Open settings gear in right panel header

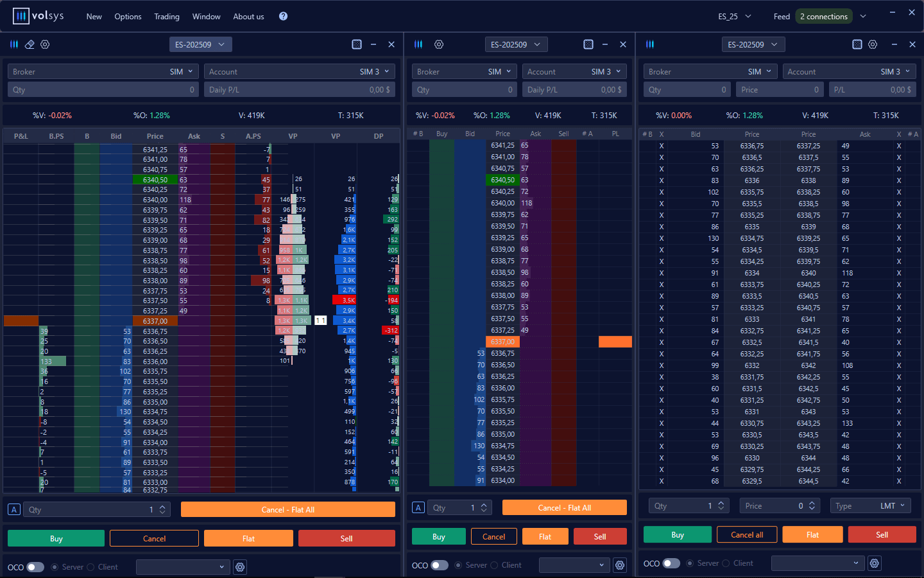[x=873, y=44]
